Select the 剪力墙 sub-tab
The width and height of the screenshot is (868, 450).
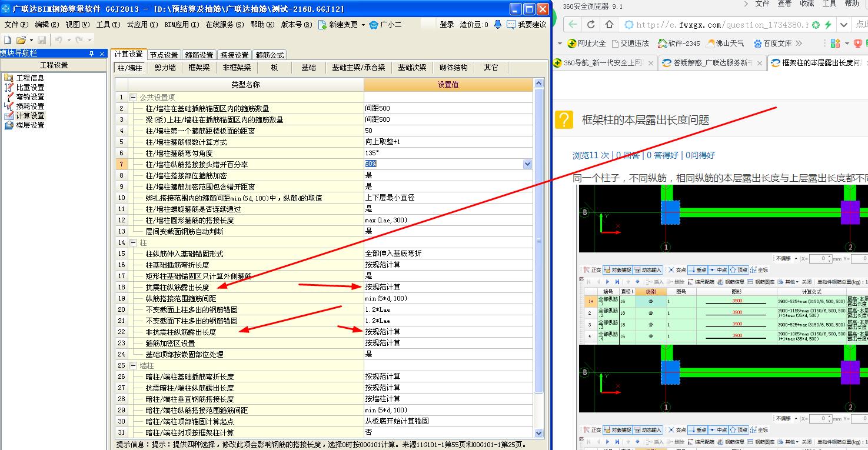pos(165,68)
